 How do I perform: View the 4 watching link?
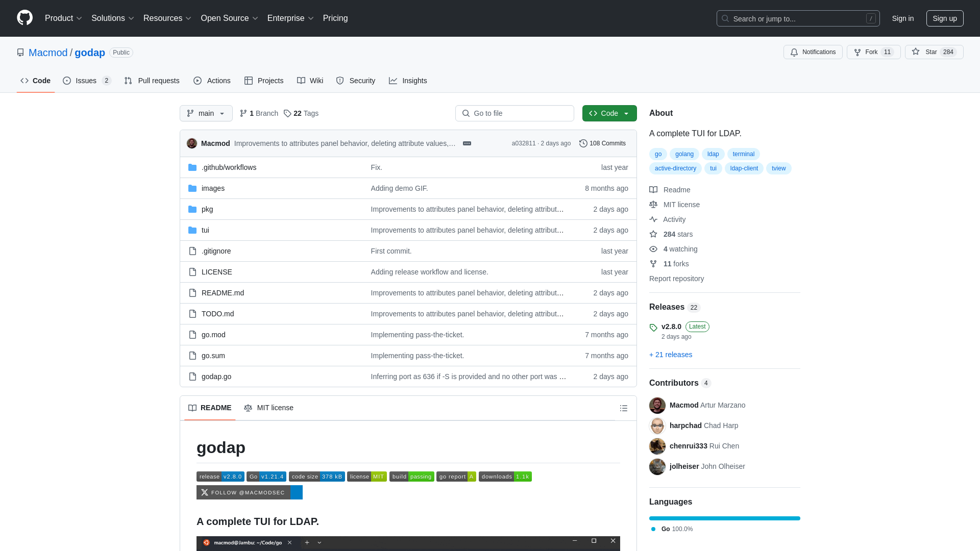tap(673, 249)
